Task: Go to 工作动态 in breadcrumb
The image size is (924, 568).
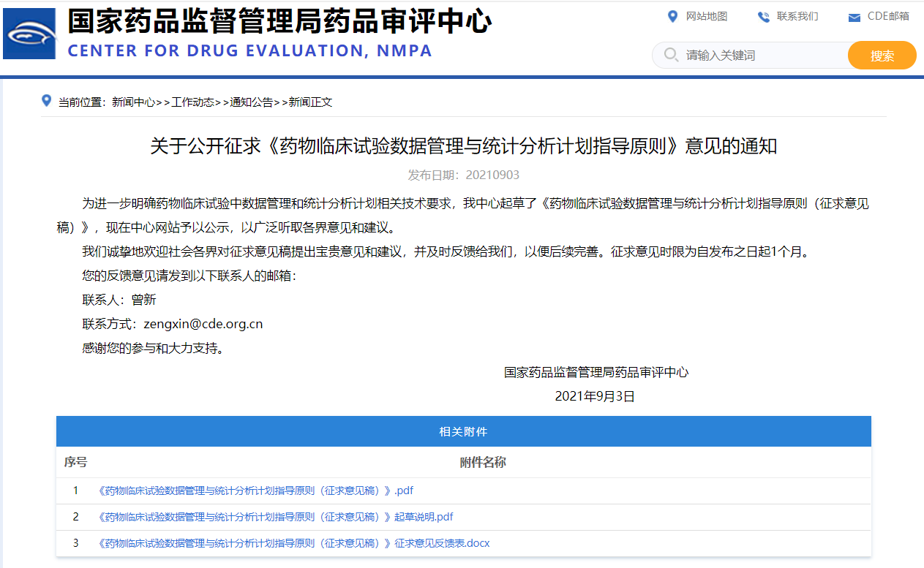Action: [192, 102]
